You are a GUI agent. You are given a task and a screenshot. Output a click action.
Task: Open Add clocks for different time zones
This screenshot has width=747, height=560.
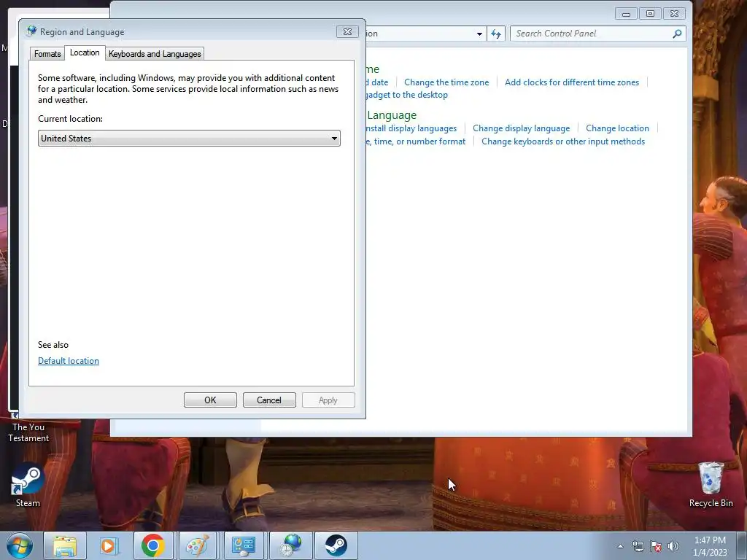[x=572, y=82]
